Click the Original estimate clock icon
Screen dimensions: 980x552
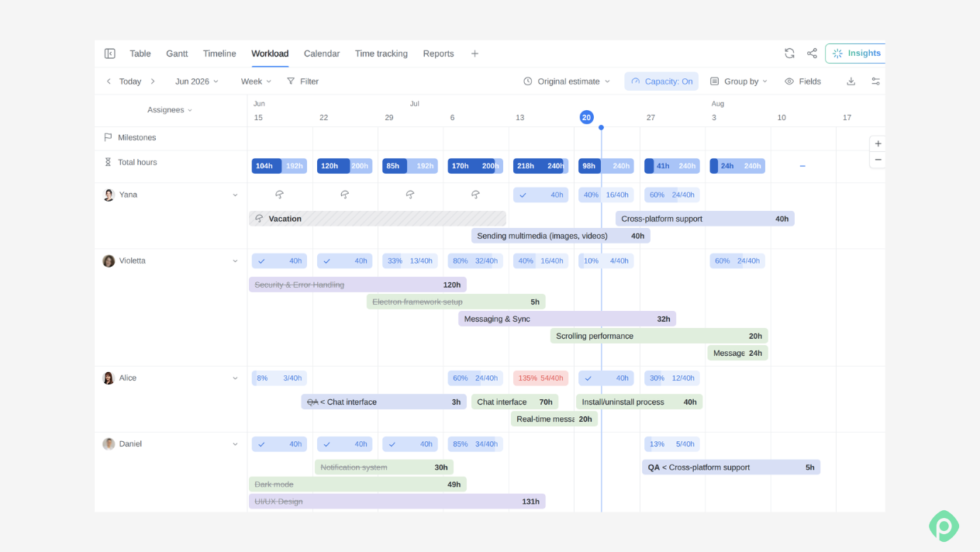pyautogui.click(x=528, y=81)
